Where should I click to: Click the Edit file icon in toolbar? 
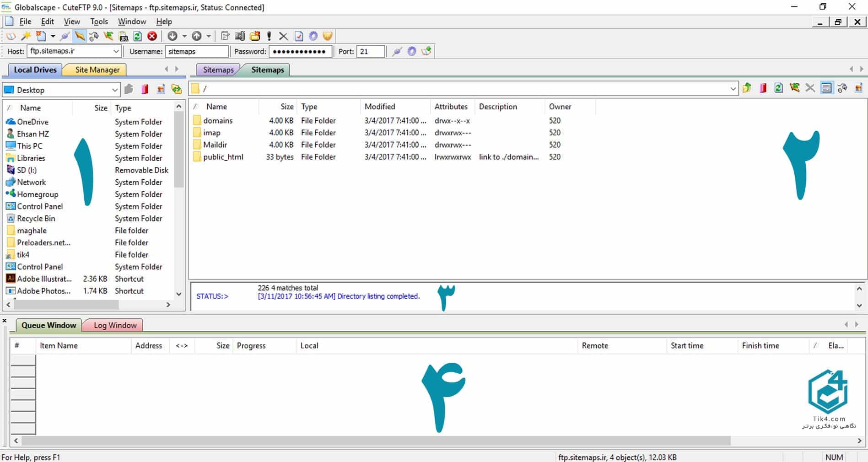coord(225,36)
